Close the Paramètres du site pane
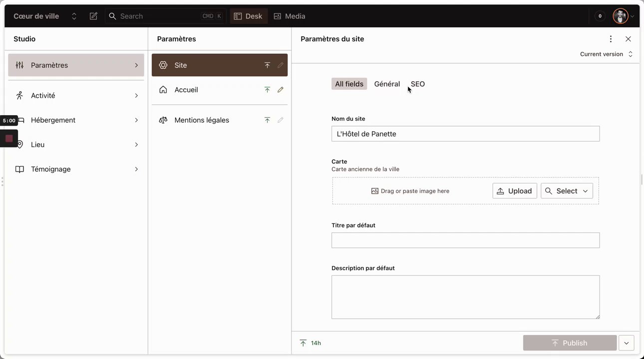The width and height of the screenshot is (644, 359). pos(628,39)
